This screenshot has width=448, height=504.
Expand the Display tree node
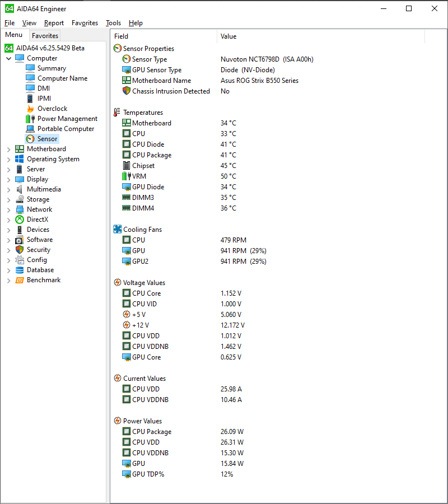tap(8, 179)
